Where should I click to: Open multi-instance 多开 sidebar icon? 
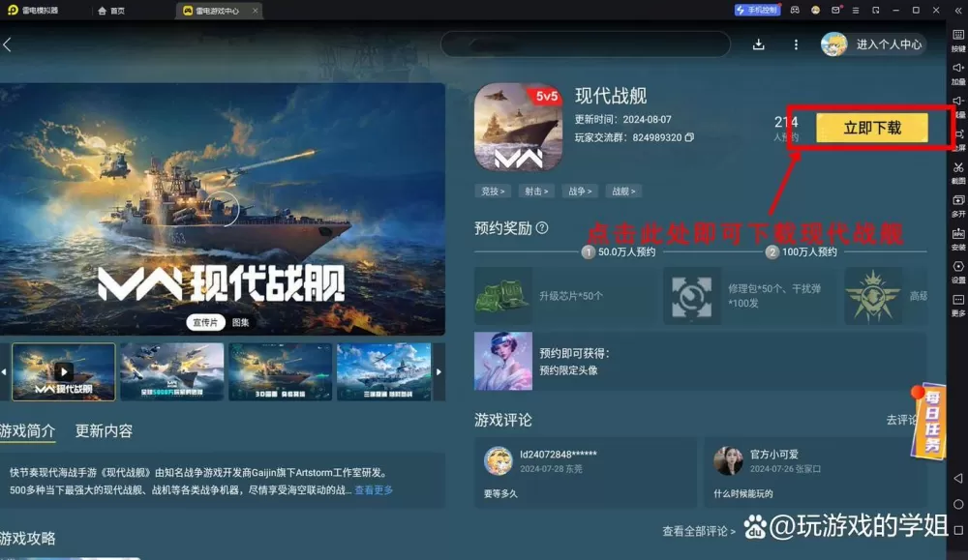point(958,206)
